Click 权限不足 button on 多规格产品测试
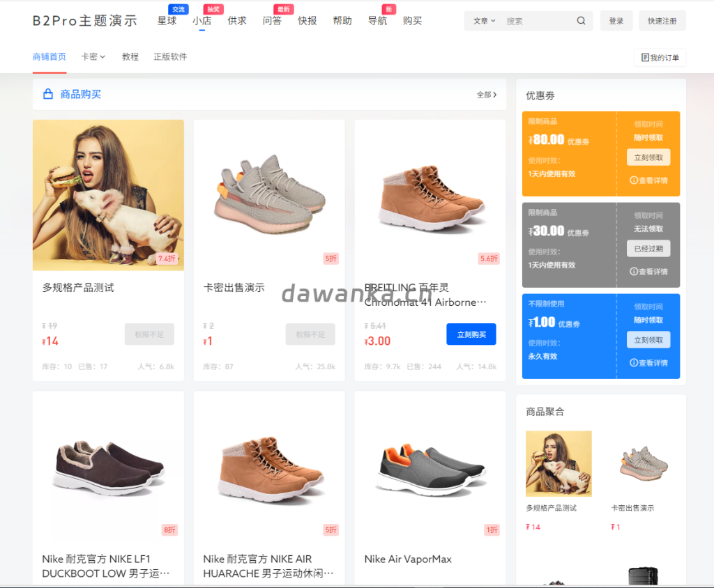The image size is (714, 588). click(149, 334)
